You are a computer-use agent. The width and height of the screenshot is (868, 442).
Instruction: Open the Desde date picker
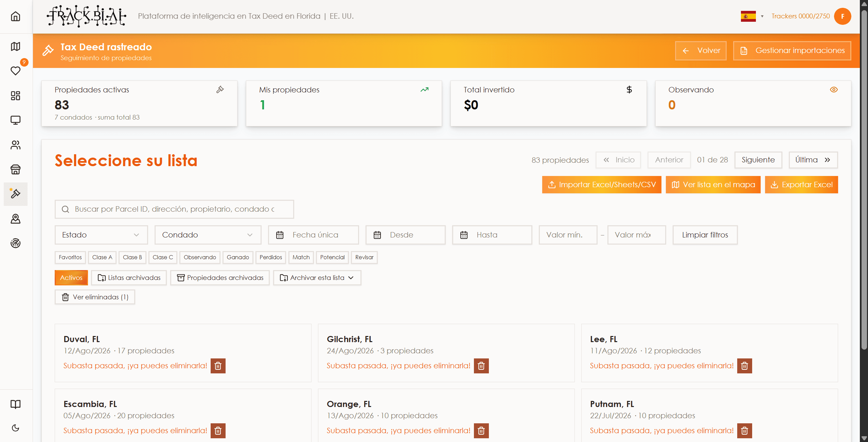tap(406, 235)
